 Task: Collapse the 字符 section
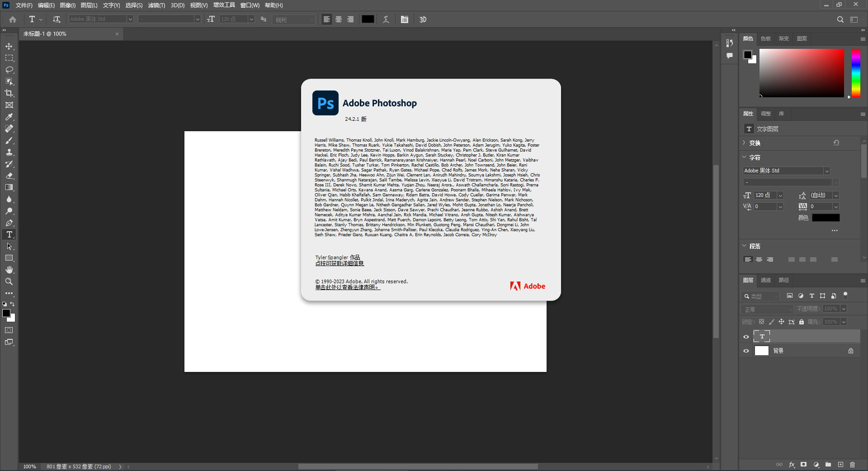click(x=744, y=157)
